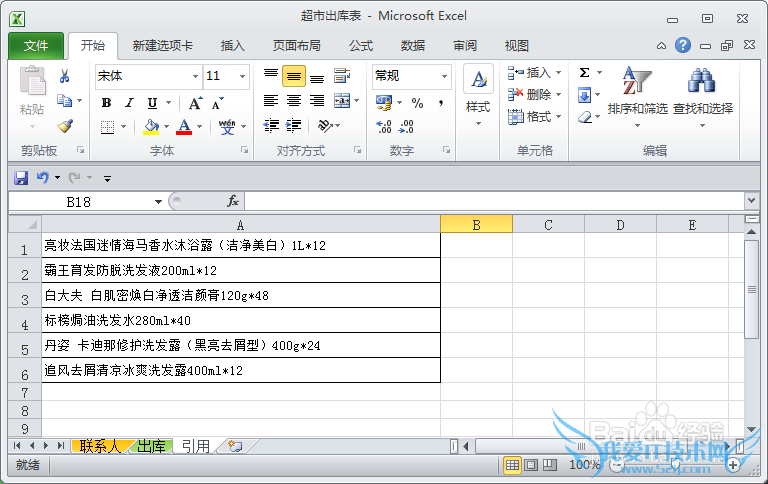Image resolution: width=768 pixels, height=484 pixels.
Task: Click the fx insert function button
Action: 233,201
